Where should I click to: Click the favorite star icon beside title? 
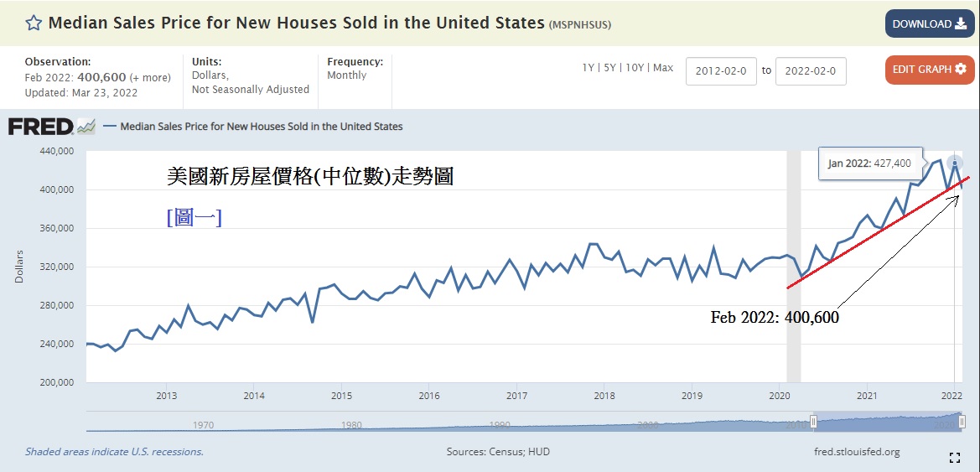34,23
